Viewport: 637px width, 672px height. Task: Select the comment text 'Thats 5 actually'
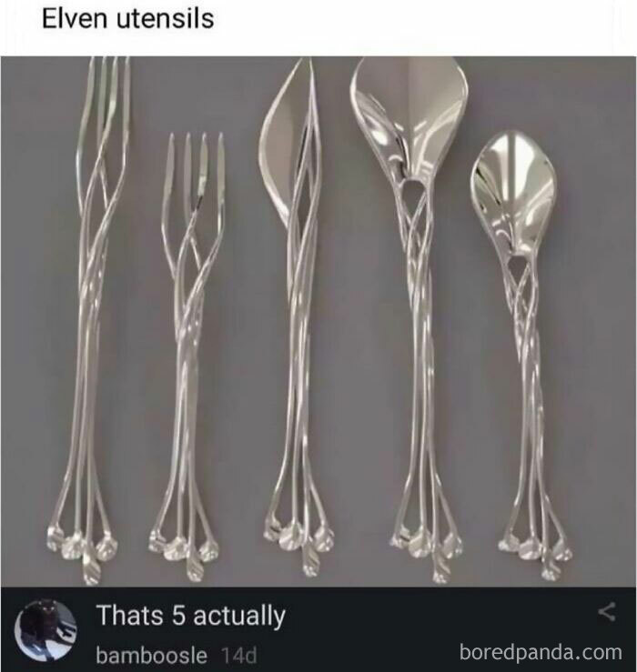tap(191, 616)
